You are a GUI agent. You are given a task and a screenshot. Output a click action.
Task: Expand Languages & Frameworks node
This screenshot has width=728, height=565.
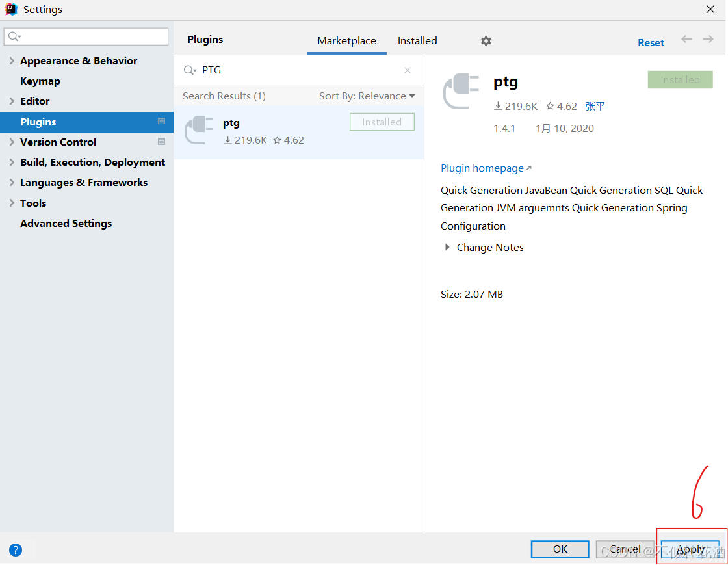(12, 183)
